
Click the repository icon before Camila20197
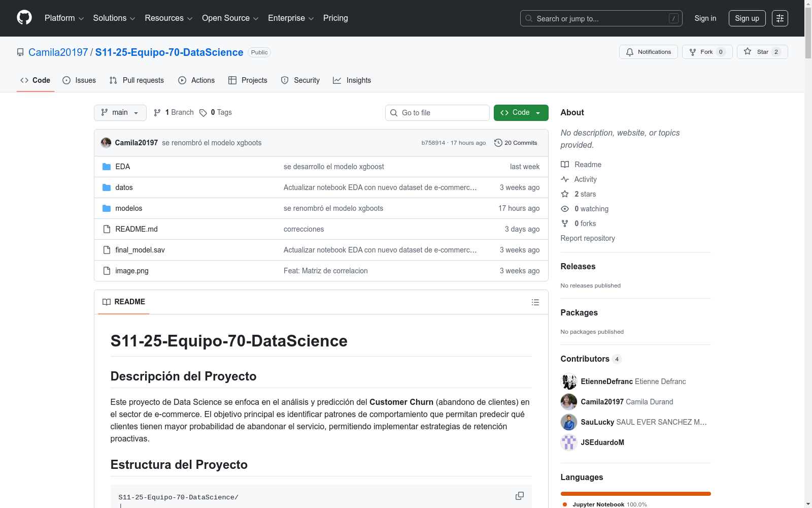point(20,52)
